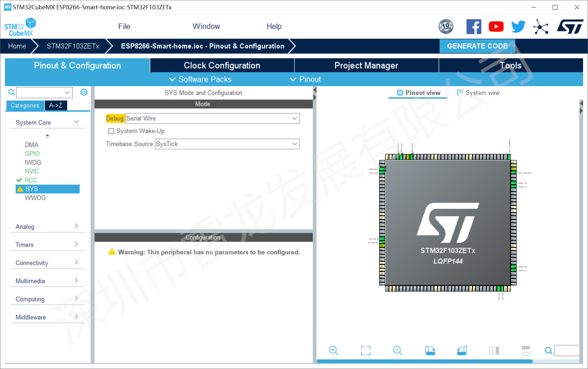This screenshot has width=588, height=369.
Task: Click the System view grid icon
Action: coord(460,92)
